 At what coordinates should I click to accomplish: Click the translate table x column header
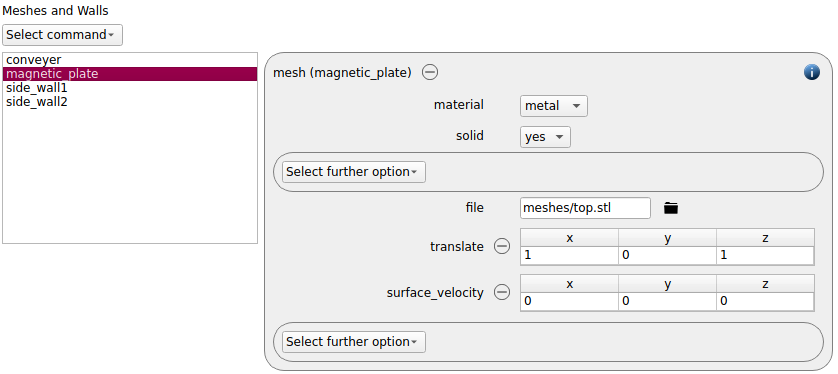click(x=570, y=238)
